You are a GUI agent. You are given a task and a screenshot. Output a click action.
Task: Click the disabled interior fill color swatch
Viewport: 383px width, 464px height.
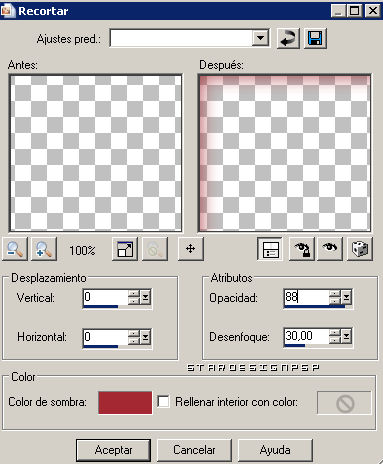coord(344,403)
